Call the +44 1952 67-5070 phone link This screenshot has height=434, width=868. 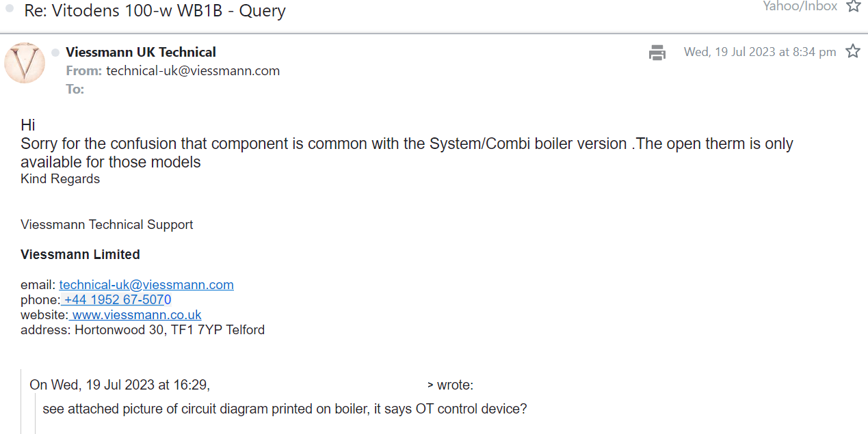pyautogui.click(x=117, y=300)
